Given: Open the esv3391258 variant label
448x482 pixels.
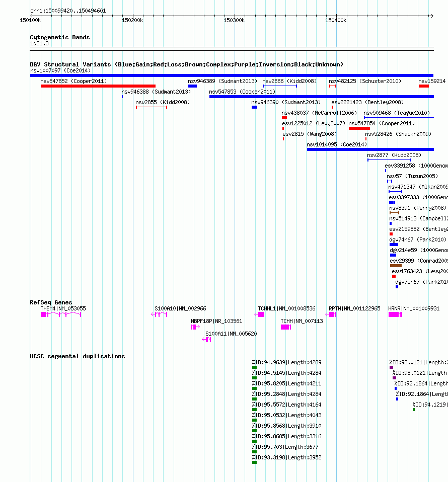Looking at the screenshot, I should (x=416, y=166).
